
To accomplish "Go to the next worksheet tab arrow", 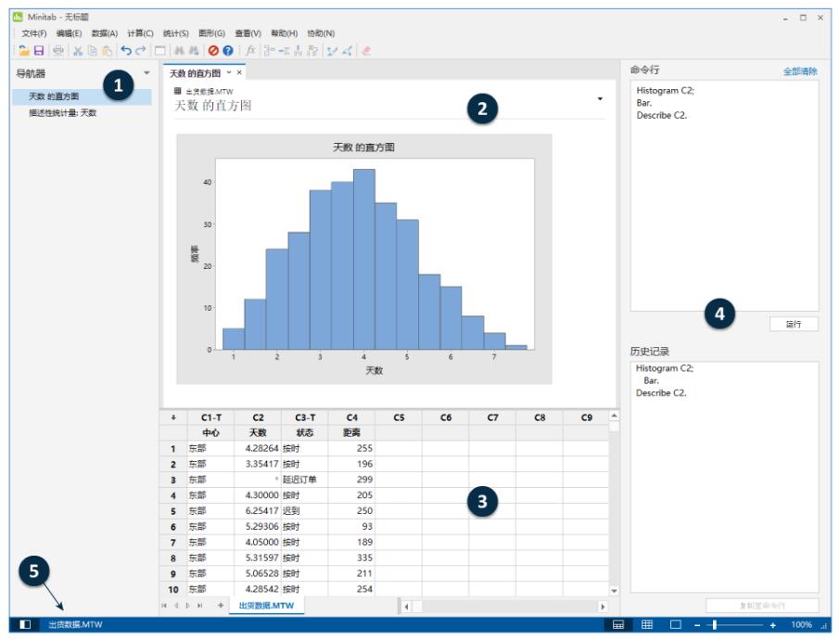I will tap(187, 606).
